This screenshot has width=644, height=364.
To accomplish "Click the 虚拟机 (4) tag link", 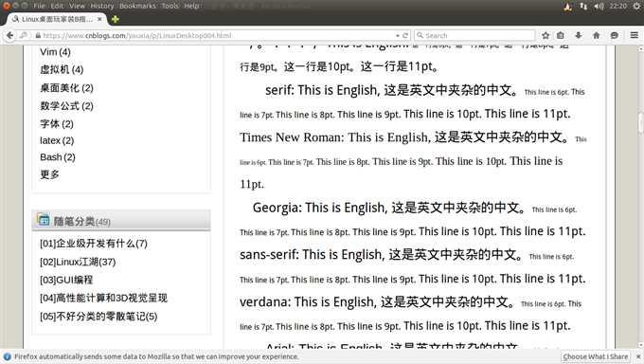I will tap(62, 69).
